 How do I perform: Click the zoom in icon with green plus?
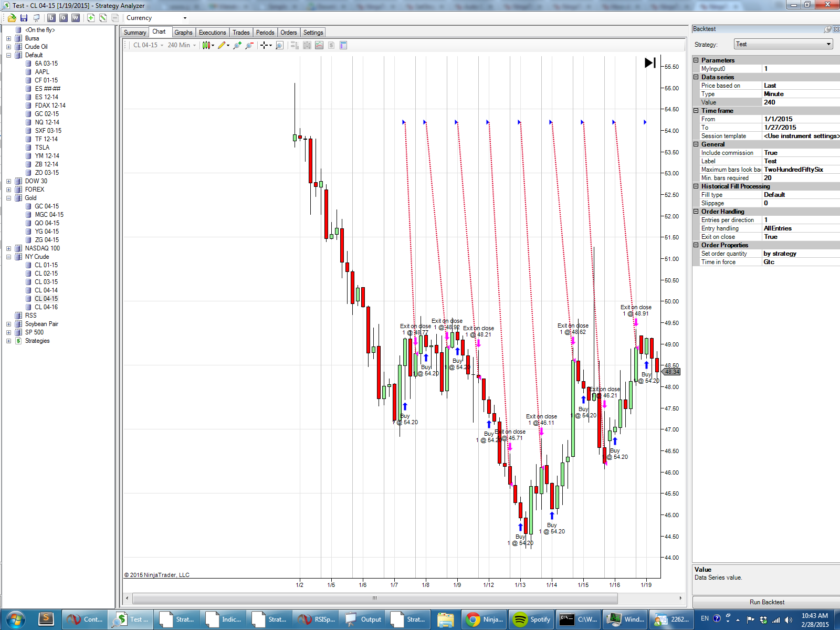[x=237, y=45]
